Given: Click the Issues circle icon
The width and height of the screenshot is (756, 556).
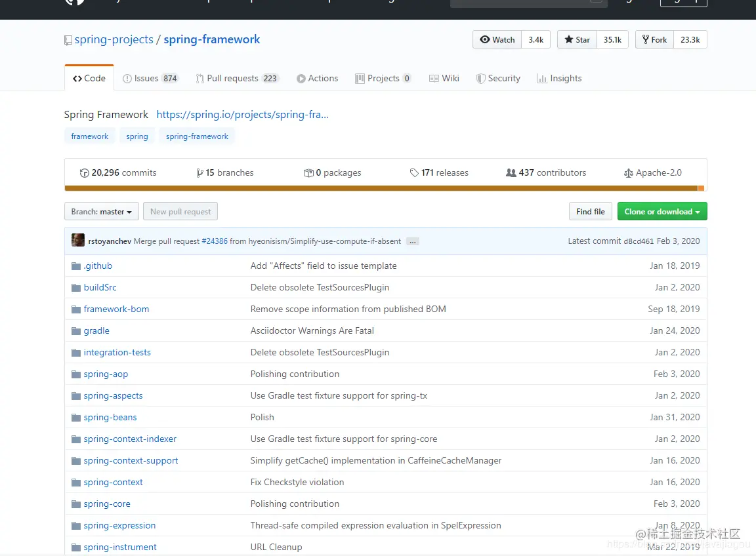Looking at the screenshot, I should [x=127, y=79].
